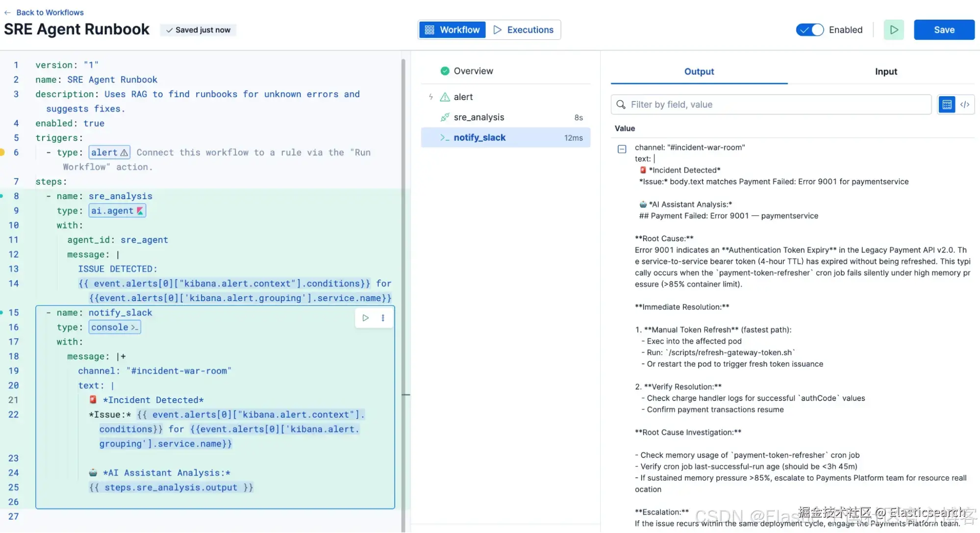The height and width of the screenshot is (533, 980).
Task: Open the Overview execution entry
Action: [x=473, y=71]
